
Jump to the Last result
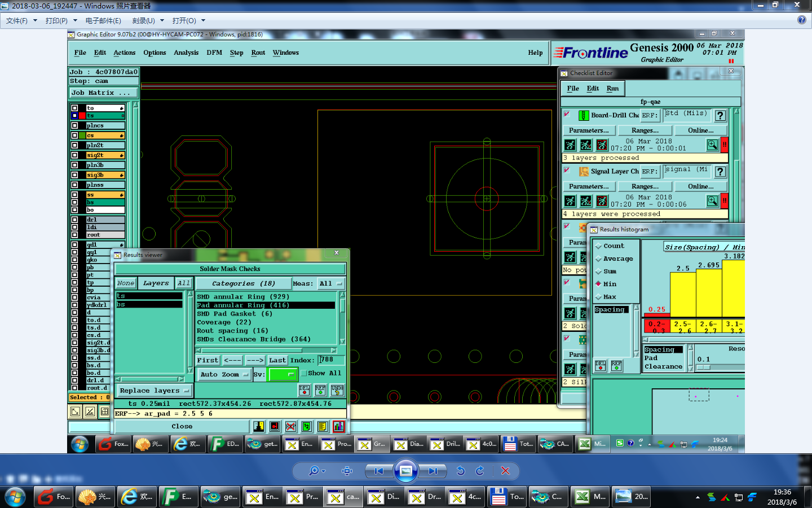click(x=277, y=360)
